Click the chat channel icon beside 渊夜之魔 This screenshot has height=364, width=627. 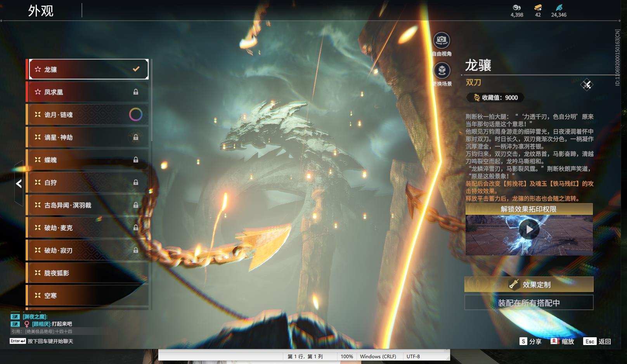click(15, 317)
